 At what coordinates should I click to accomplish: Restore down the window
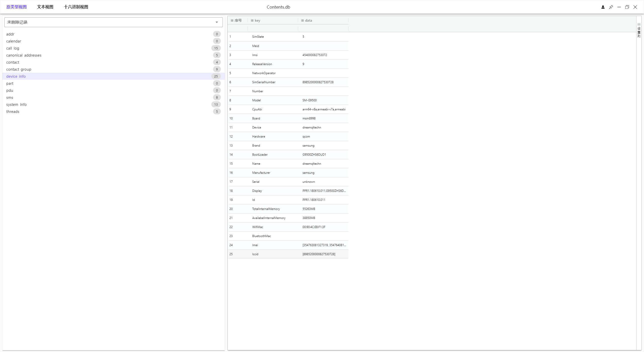point(627,7)
